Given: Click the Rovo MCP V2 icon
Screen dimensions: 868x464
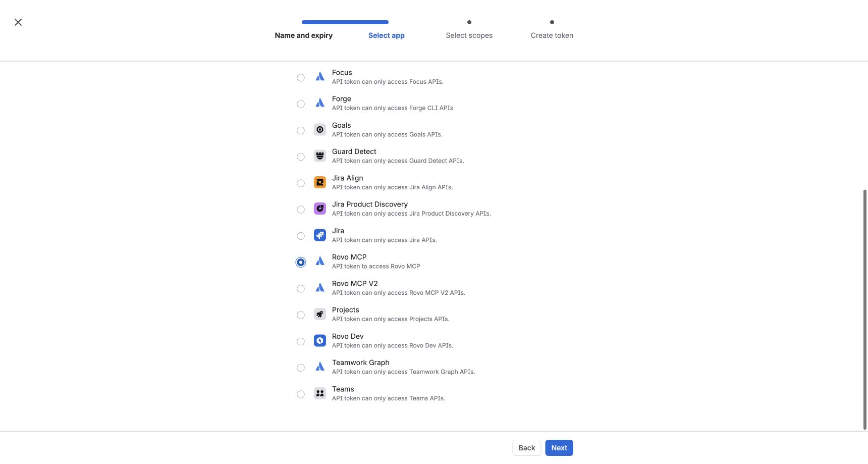Looking at the screenshot, I should point(320,288).
